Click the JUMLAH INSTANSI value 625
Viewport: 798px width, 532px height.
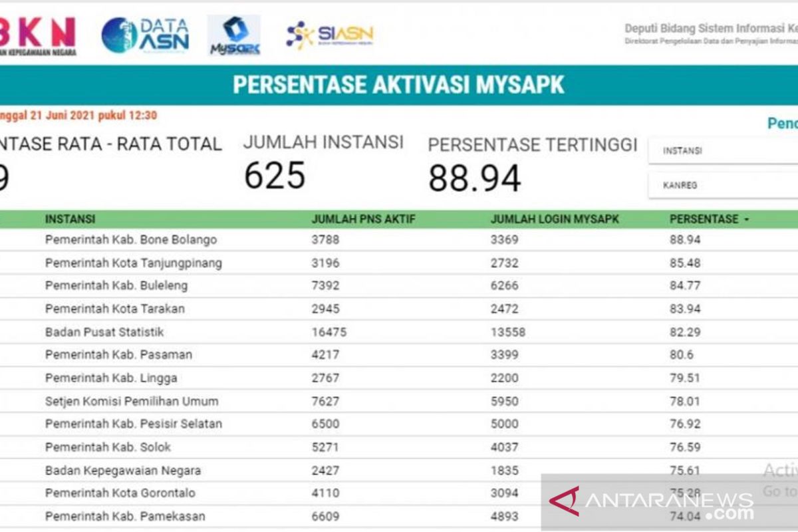coord(275,176)
